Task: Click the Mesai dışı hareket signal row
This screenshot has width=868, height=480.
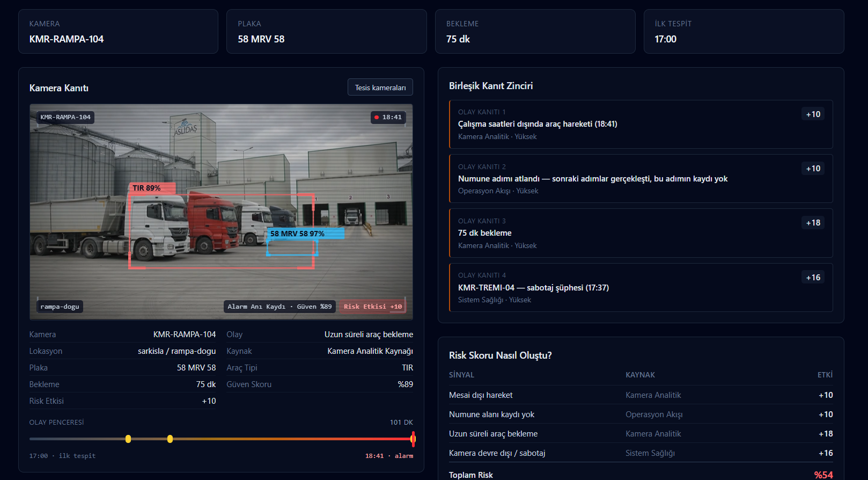Action: pos(641,395)
